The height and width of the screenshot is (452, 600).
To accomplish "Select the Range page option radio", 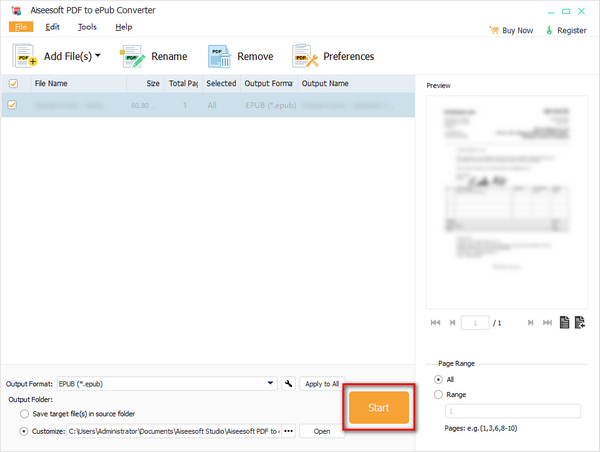I will (x=438, y=394).
